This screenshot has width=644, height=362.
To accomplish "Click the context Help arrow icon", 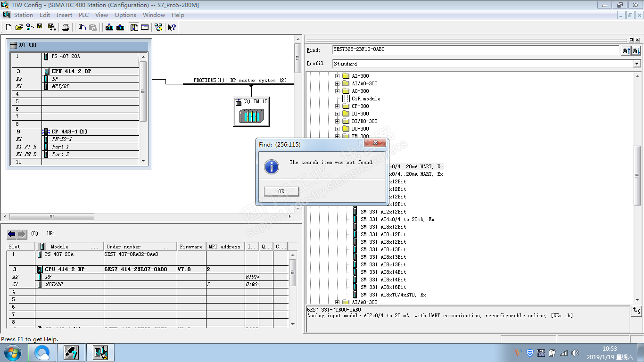I will point(172,27).
